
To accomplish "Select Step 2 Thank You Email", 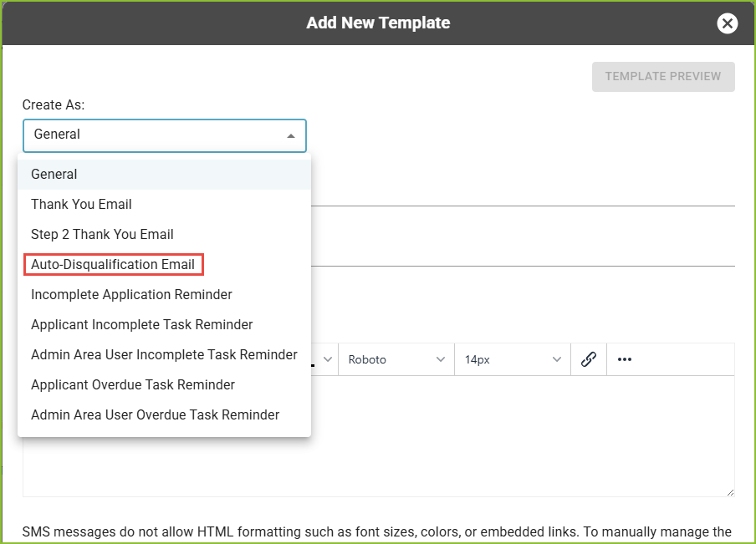I will pyautogui.click(x=102, y=235).
